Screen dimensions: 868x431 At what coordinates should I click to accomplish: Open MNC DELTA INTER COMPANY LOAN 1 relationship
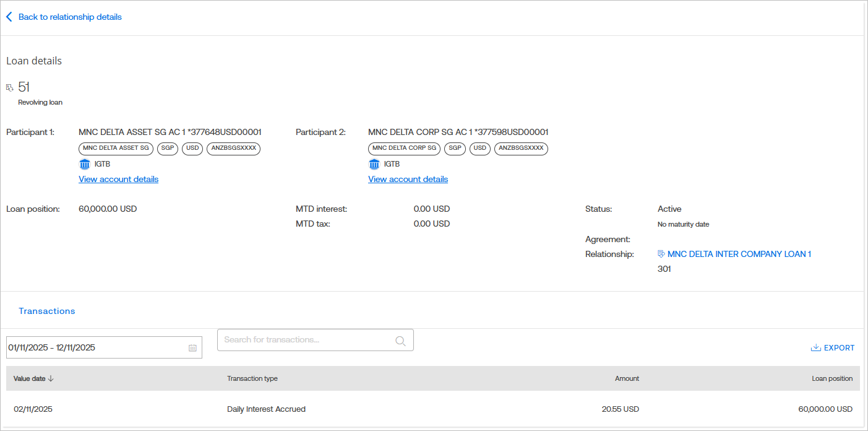(x=739, y=254)
